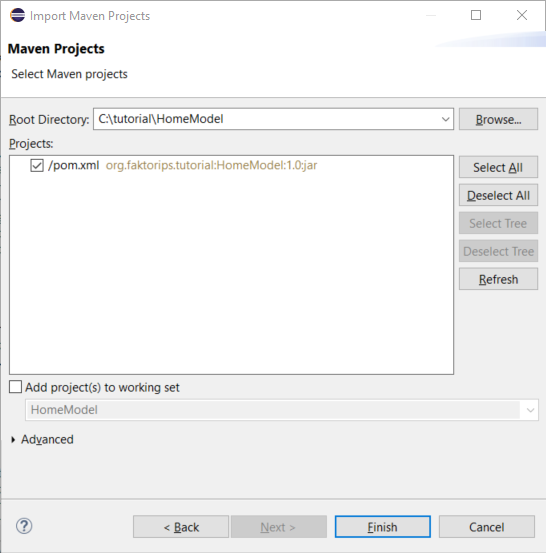The height and width of the screenshot is (553, 546).
Task: Open the help question mark icon
Action: [x=24, y=526]
